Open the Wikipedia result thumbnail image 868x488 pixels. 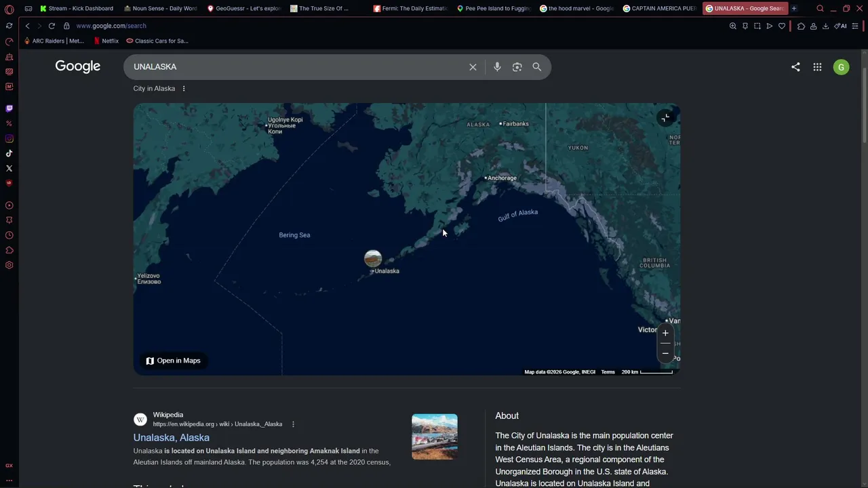[435, 437]
